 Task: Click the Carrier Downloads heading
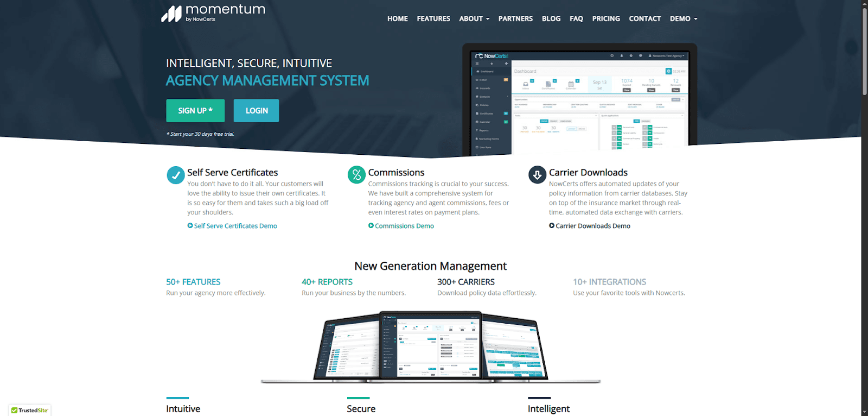[588, 172]
